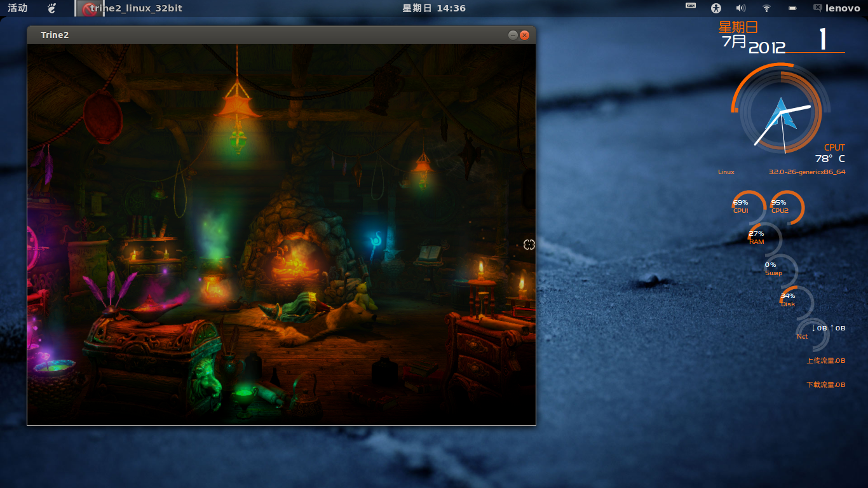Open the trine2_linux_32bit application menu
The width and height of the screenshot is (868, 488).
tap(128, 8)
